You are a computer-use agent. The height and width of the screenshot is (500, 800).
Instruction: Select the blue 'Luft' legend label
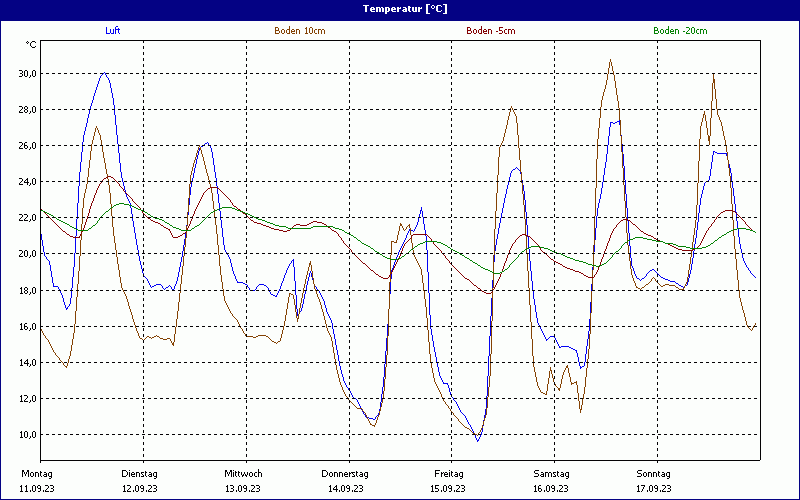tap(113, 31)
